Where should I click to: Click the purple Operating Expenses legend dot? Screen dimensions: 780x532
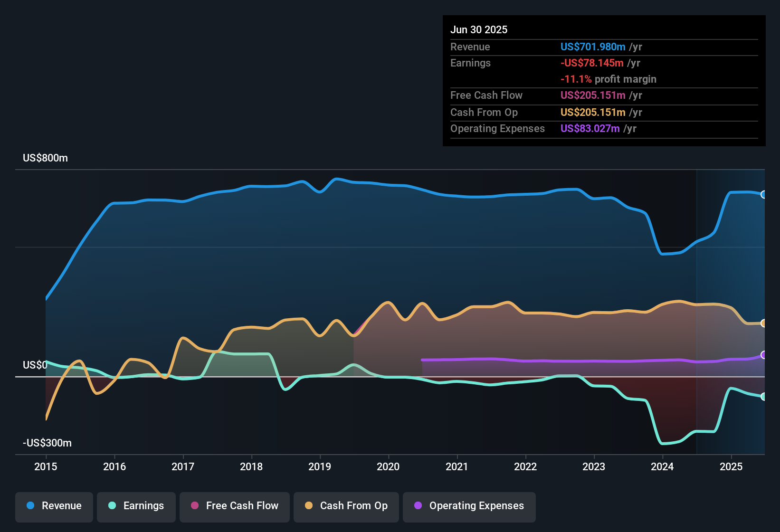coord(418,505)
